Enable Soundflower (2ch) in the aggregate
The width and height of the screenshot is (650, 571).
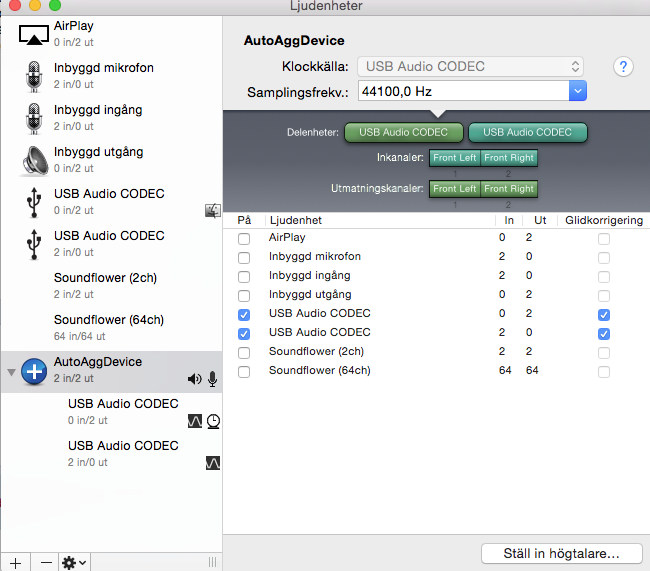[244, 353]
